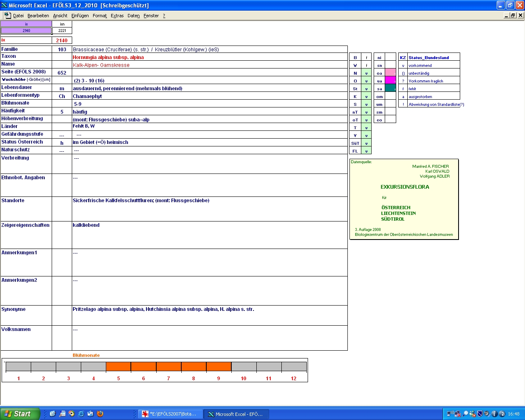Launch Firefox from quick launch

tap(100, 414)
